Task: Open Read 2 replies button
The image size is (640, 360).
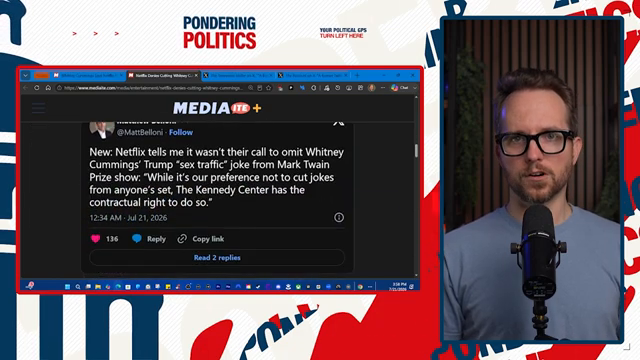Action: 217,258
